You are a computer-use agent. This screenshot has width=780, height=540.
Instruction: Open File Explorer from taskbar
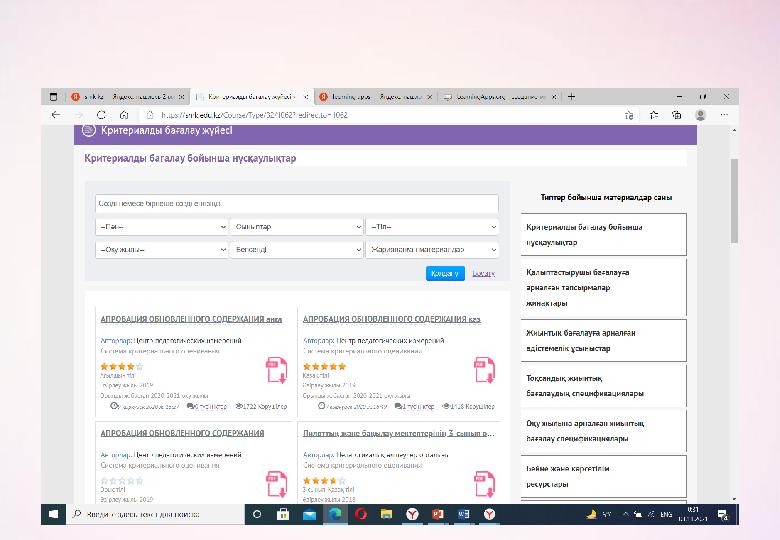point(387,514)
